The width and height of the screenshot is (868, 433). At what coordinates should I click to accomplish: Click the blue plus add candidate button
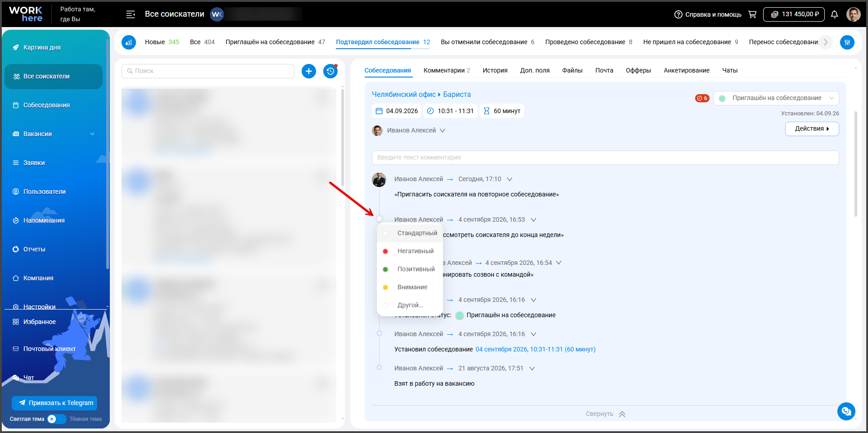click(x=308, y=71)
